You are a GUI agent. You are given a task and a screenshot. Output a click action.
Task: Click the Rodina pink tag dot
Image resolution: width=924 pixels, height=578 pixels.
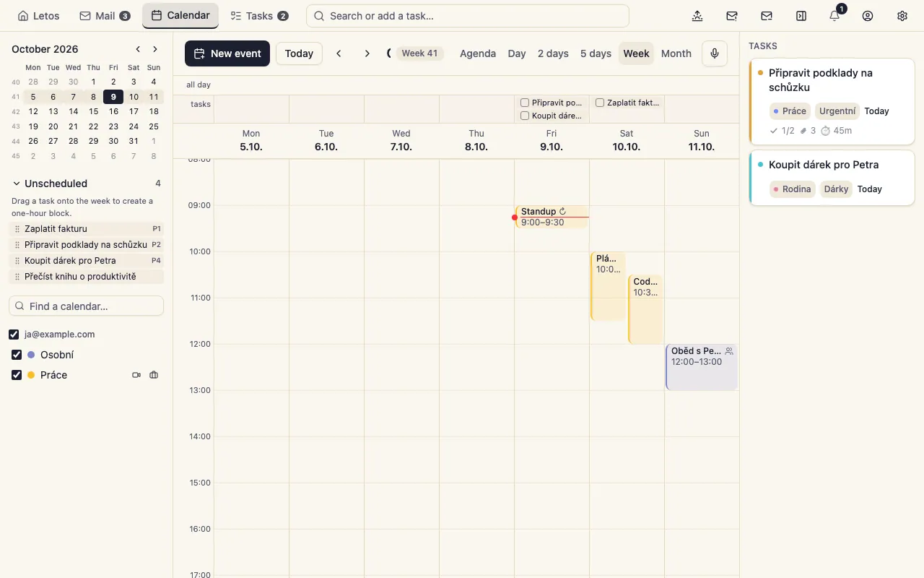pyautogui.click(x=776, y=189)
